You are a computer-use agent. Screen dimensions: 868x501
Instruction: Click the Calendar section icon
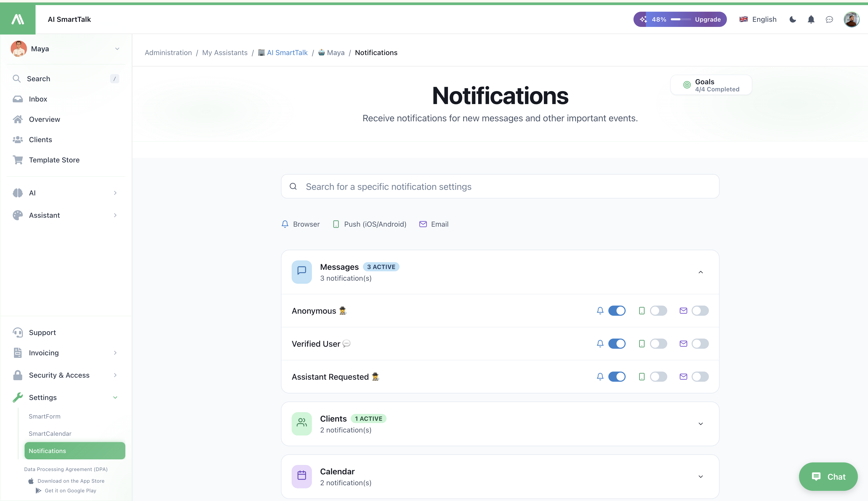pyautogui.click(x=302, y=476)
